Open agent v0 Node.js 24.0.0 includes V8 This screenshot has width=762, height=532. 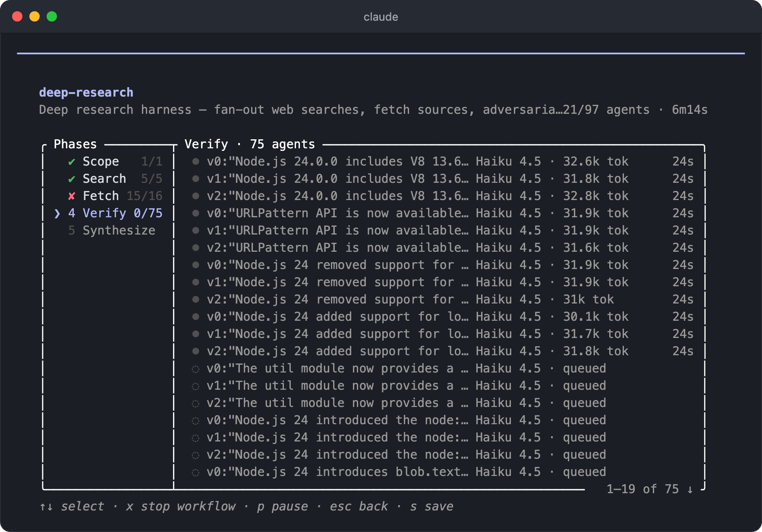click(443, 161)
